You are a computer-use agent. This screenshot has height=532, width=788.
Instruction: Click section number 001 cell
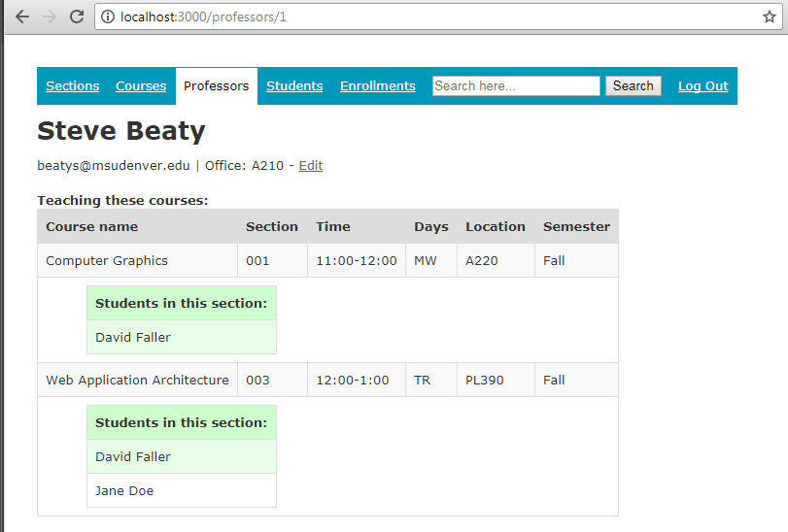(272, 260)
